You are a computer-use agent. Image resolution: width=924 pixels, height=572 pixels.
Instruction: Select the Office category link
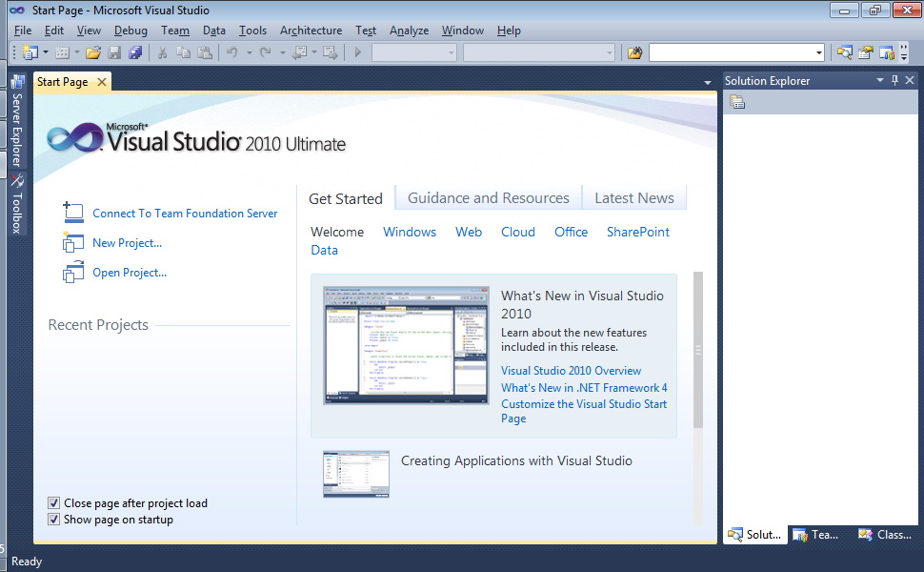tap(571, 232)
